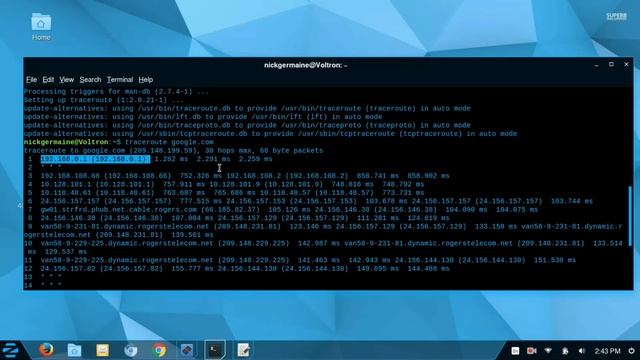640x360 pixels.
Task: Open the Terminal menu
Action: tap(120, 80)
